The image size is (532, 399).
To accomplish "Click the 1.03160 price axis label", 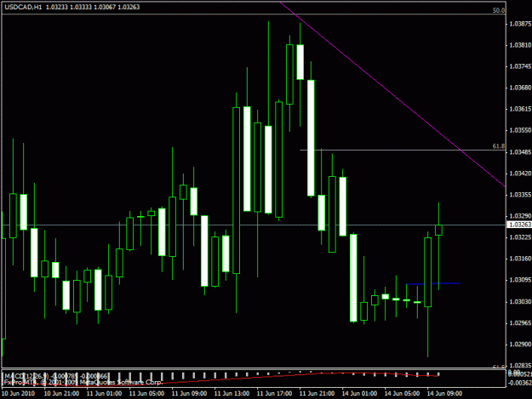I will (520, 259).
